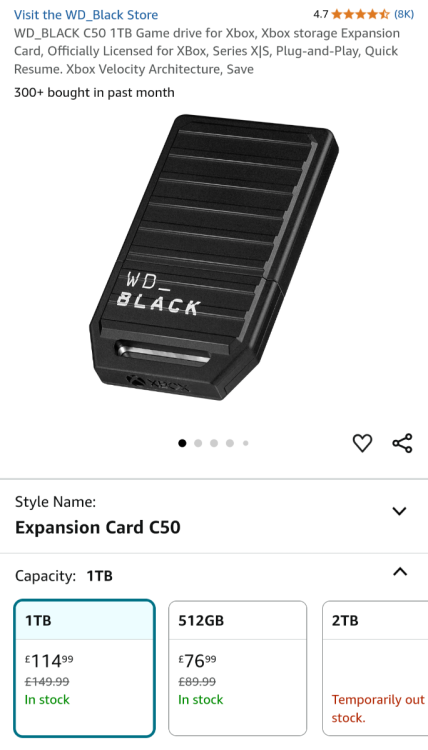428x750 pixels.
Task: Tap the 4.7 rating number
Action: [321, 14]
